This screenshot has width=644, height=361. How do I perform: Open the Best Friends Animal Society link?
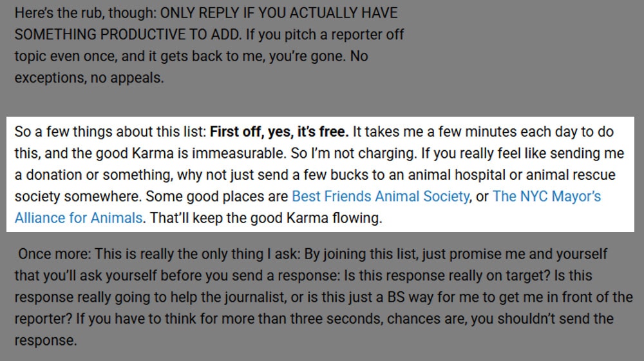[381, 197]
